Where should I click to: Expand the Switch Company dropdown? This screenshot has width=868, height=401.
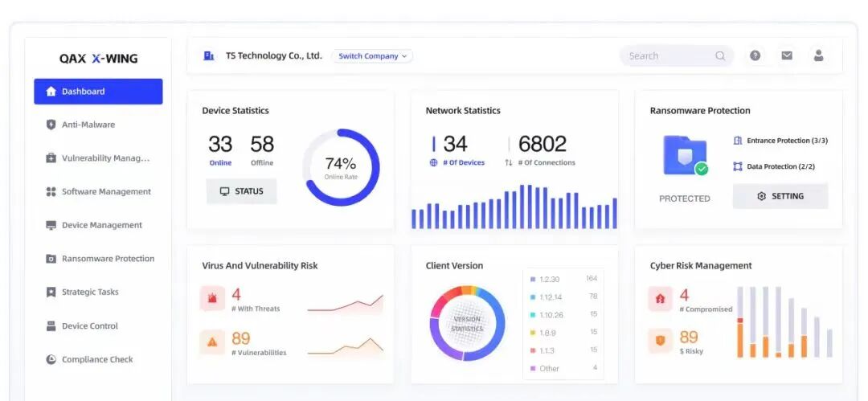point(372,56)
